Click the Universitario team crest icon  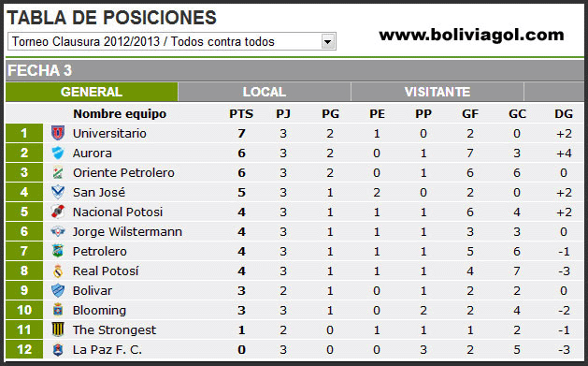coord(58,133)
